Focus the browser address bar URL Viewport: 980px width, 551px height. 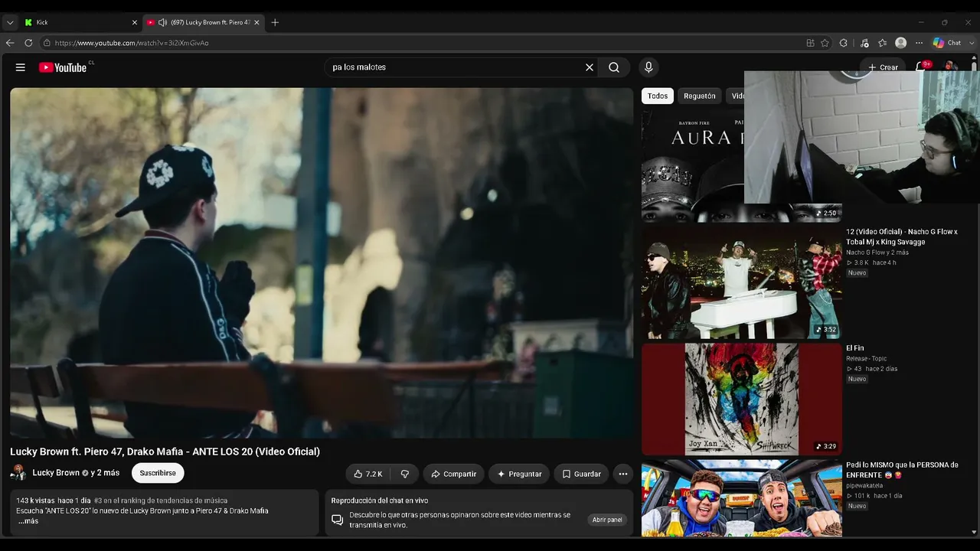pos(132,43)
